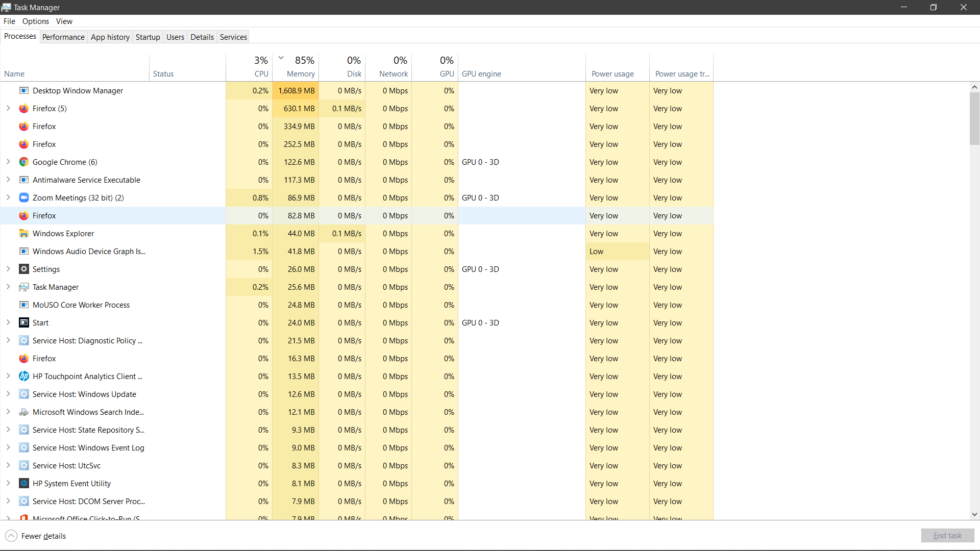The height and width of the screenshot is (551, 980).
Task: Open the Startup tab
Action: click(148, 37)
